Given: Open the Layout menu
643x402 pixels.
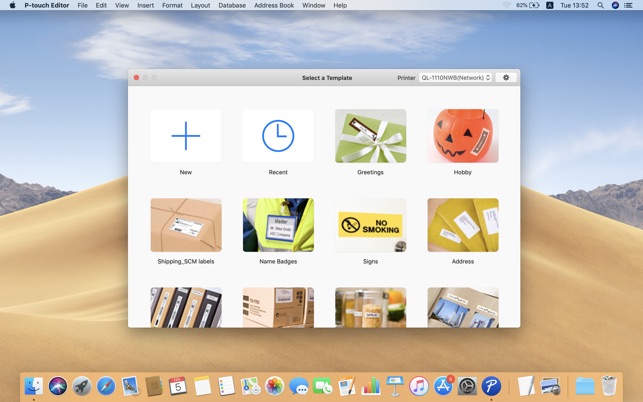Looking at the screenshot, I should click(200, 5).
